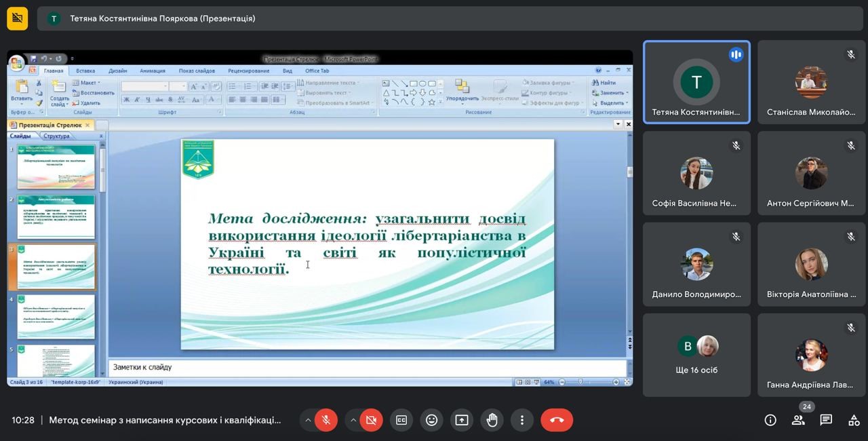Toggle the microphone mute button
This screenshot has height=441, width=868.
tap(325, 420)
